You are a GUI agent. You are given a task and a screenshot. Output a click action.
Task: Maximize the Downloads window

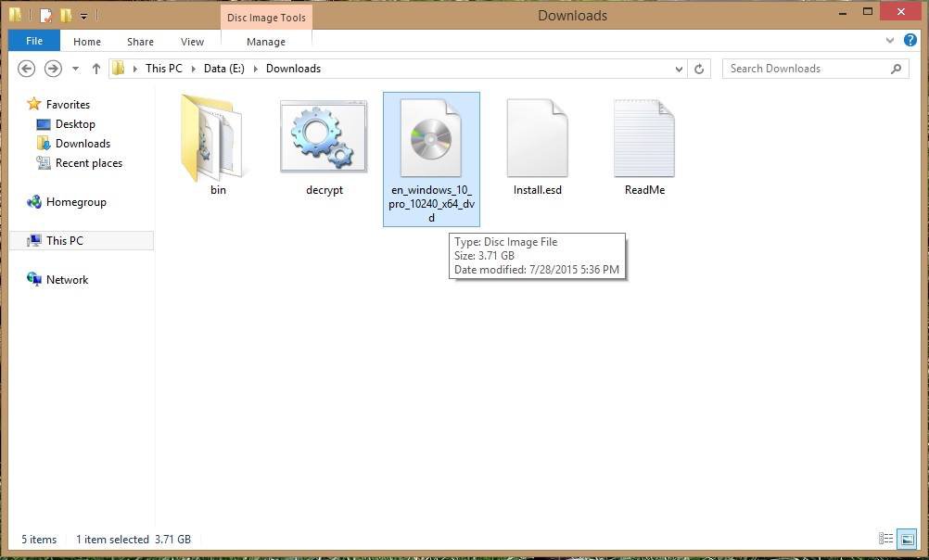[x=868, y=11]
